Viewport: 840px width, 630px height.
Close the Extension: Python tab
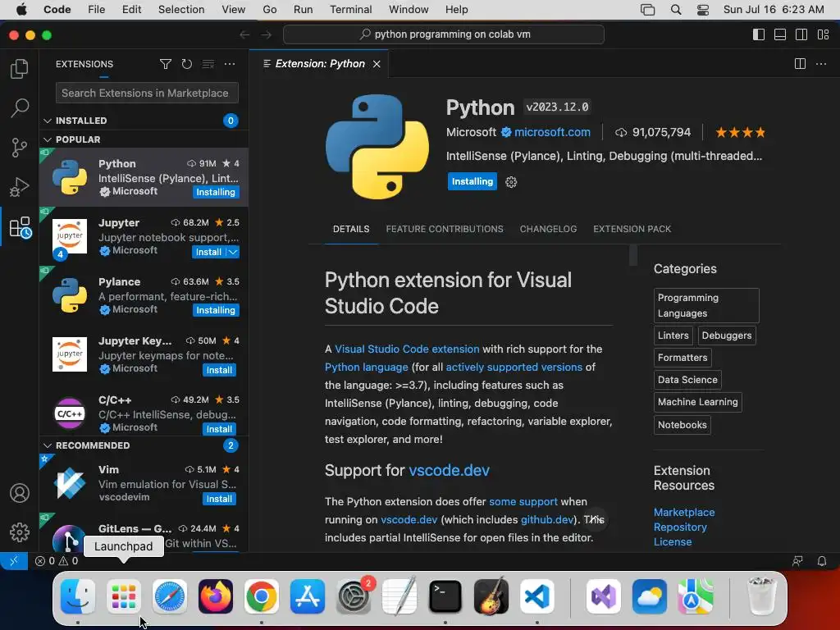point(377,64)
